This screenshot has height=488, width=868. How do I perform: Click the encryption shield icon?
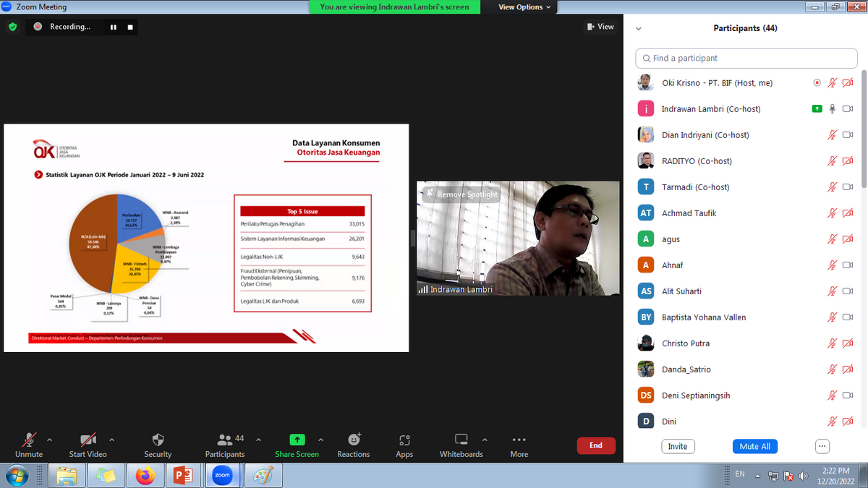click(x=12, y=27)
